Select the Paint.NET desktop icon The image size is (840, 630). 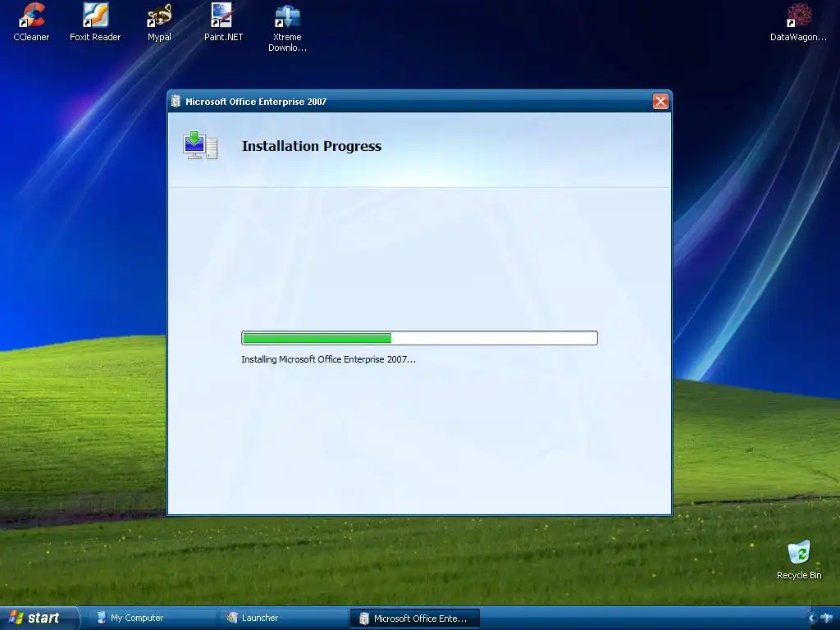223,21
